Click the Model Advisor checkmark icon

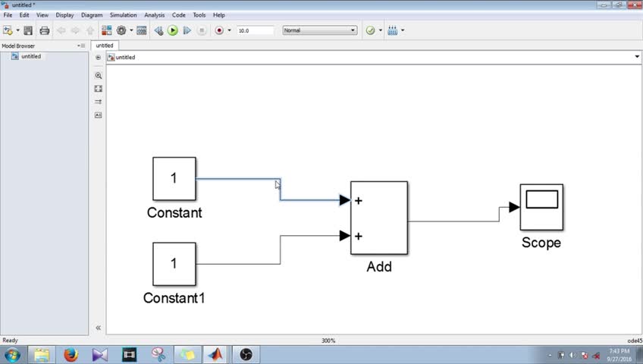point(370,30)
